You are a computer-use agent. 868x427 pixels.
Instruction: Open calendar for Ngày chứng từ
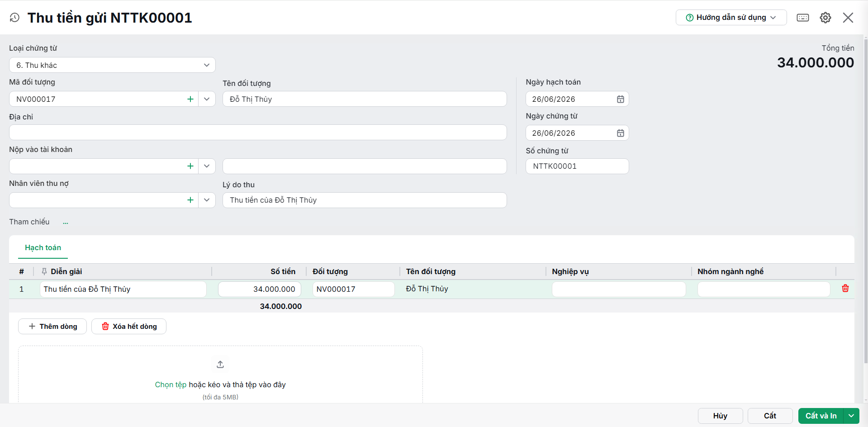[621, 133]
